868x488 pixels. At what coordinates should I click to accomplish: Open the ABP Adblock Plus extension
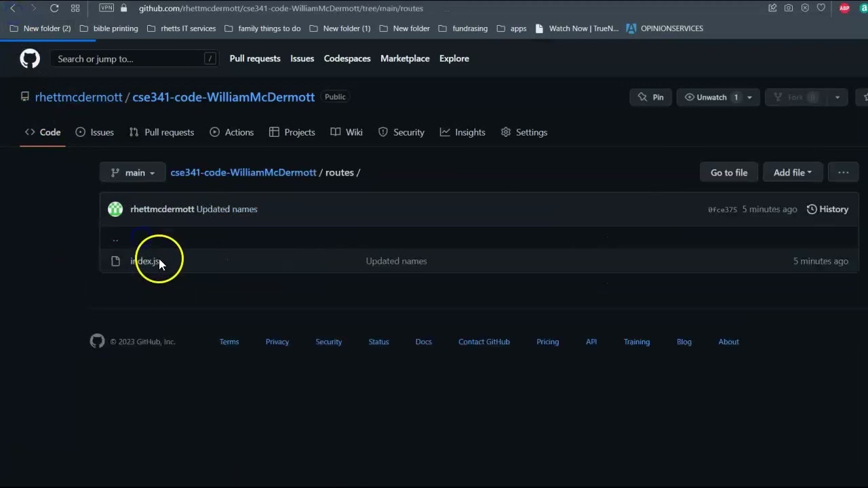point(844,8)
